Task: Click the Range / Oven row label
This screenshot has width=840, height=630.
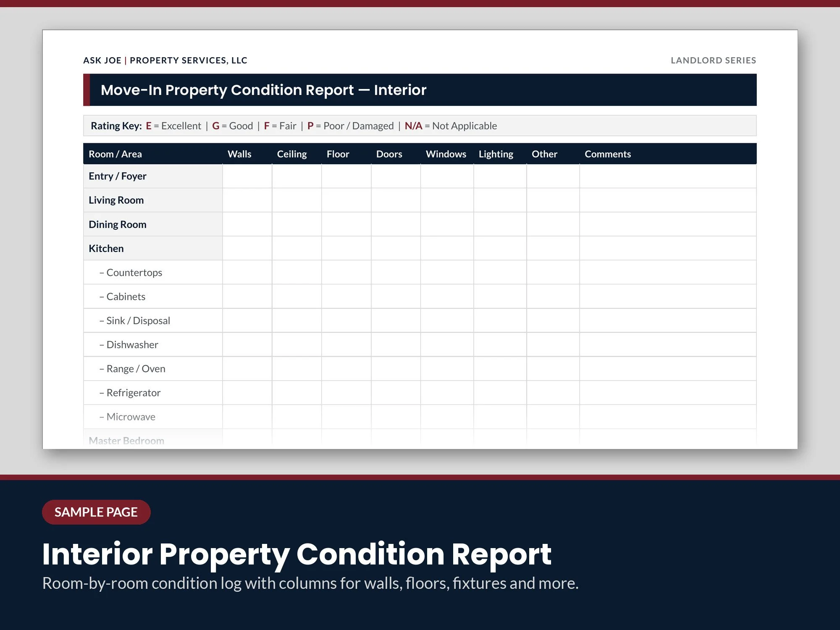Action: pos(132,369)
